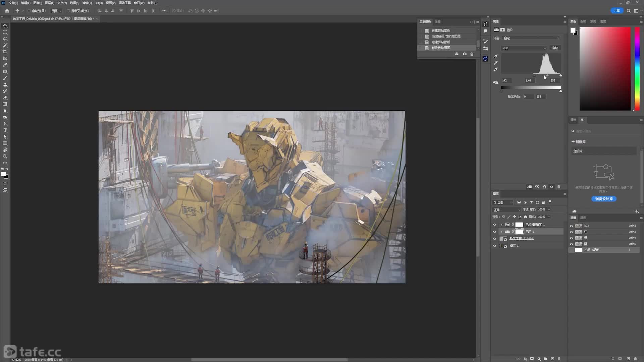
Task: Click the 浏览设计库 button
Action: pos(604,199)
